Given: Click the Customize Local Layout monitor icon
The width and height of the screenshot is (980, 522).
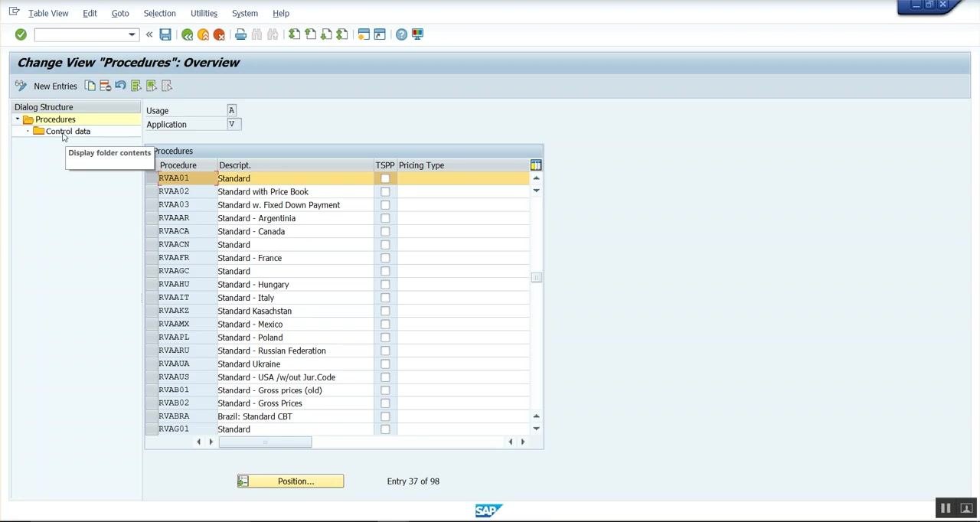Looking at the screenshot, I should pos(417,34).
